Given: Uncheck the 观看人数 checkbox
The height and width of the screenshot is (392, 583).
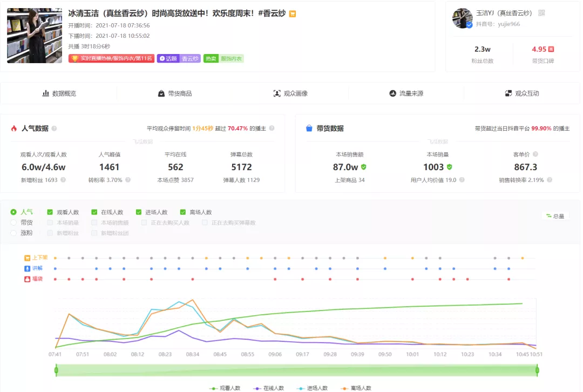Looking at the screenshot, I should [x=50, y=212].
